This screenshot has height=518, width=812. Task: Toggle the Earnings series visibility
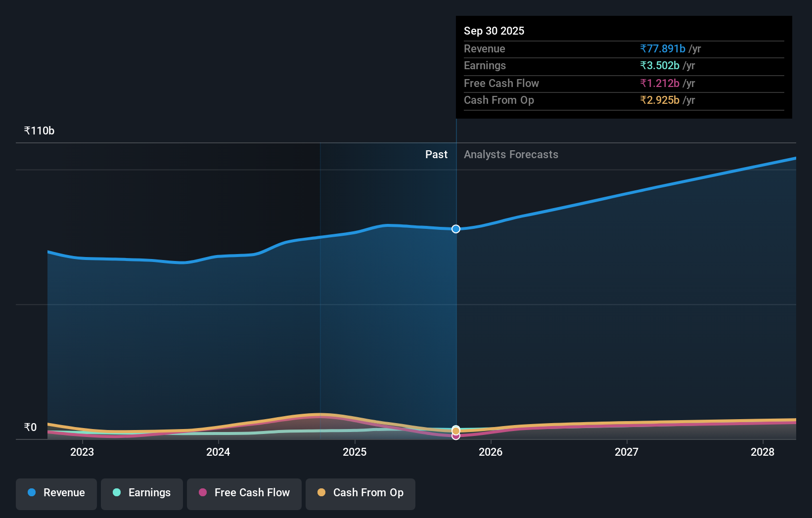(142, 494)
